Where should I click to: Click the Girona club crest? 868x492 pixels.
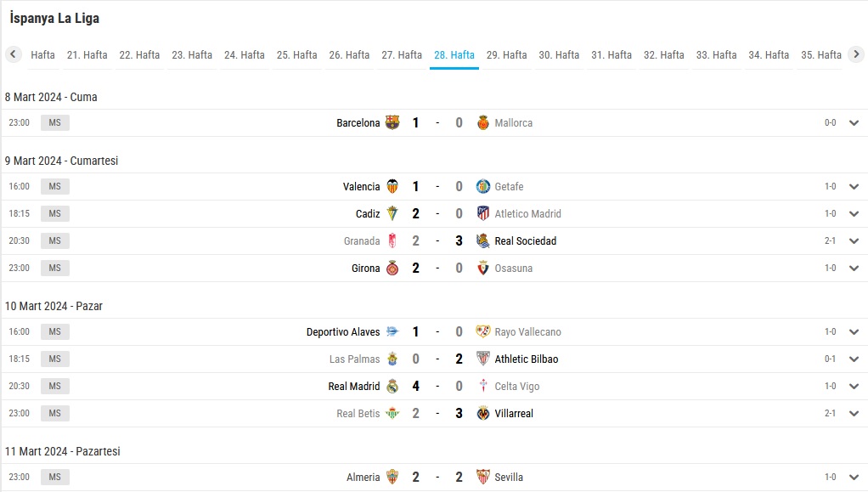[x=392, y=269]
